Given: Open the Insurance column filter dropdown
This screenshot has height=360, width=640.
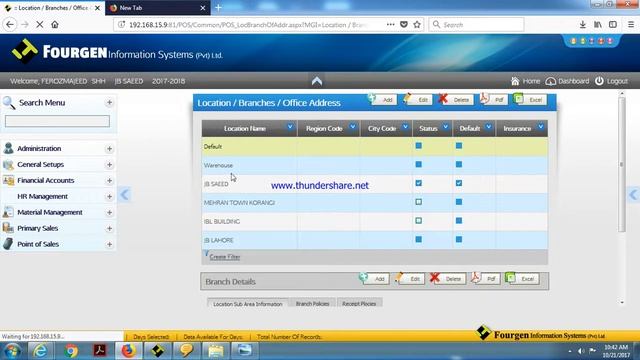Looking at the screenshot, I should pos(541,127).
